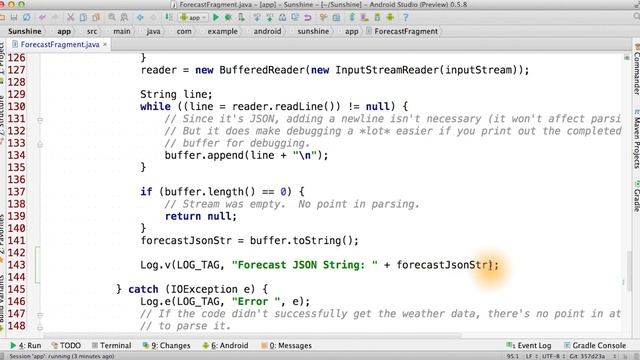Screen dimensions: 640x360
Task: Close the ForecastFragment.java tab
Action: tap(105, 44)
